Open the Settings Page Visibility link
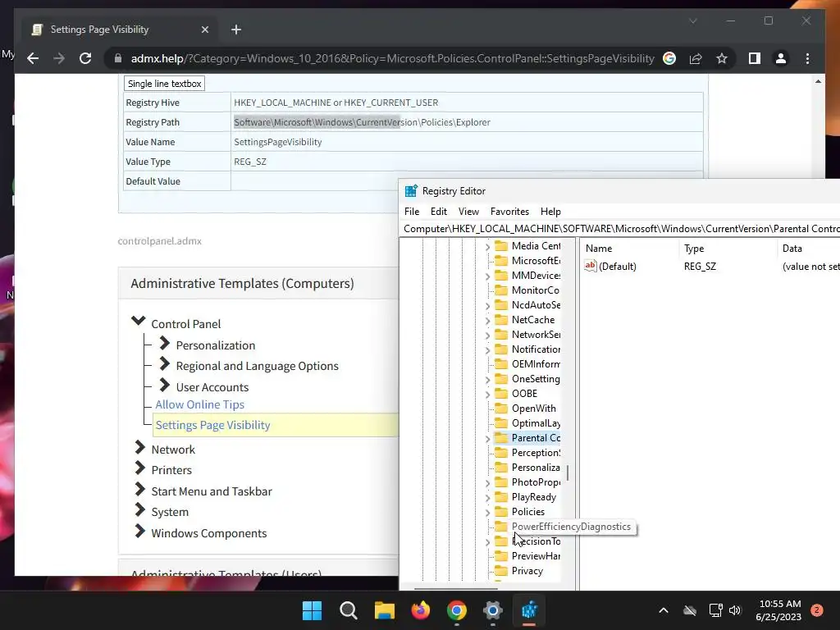This screenshot has height=630, width=840. point(212,425)
